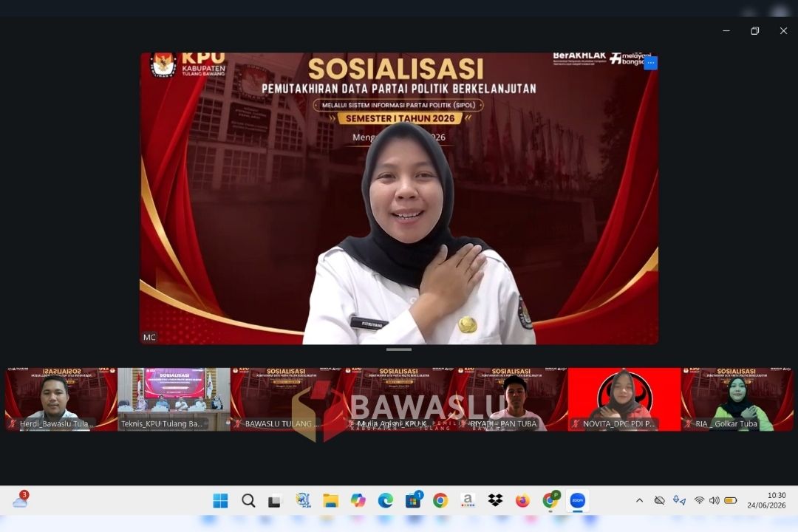The width and height of the screenshot is (798, 532).
Task: Open Windows Search from the taskbar
Action: pyautogui.click(x=248, y=501)
